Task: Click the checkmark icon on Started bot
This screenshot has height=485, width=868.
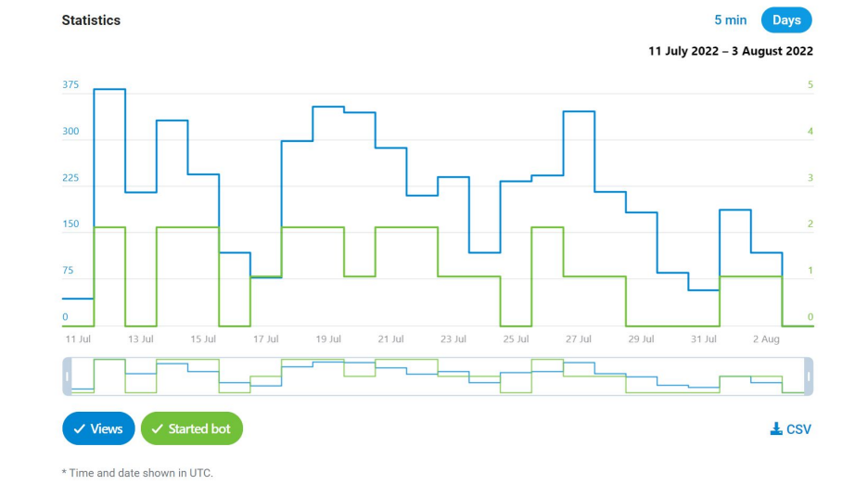Action: click(x=157, y=429)
